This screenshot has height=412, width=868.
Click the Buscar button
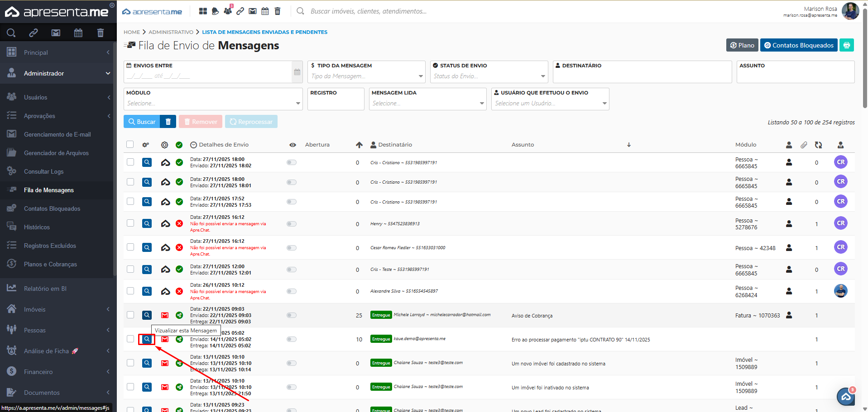tap(142, 122)
